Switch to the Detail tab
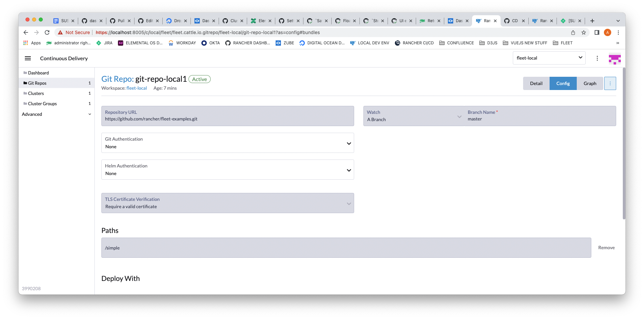The image size is (644, 319). [x=536, y=83]
